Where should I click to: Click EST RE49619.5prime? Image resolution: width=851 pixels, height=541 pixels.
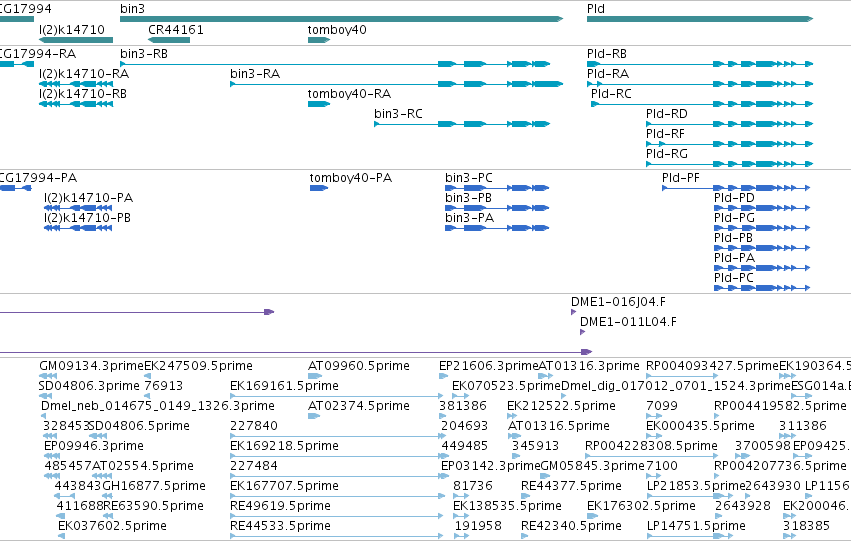[336, 517]
